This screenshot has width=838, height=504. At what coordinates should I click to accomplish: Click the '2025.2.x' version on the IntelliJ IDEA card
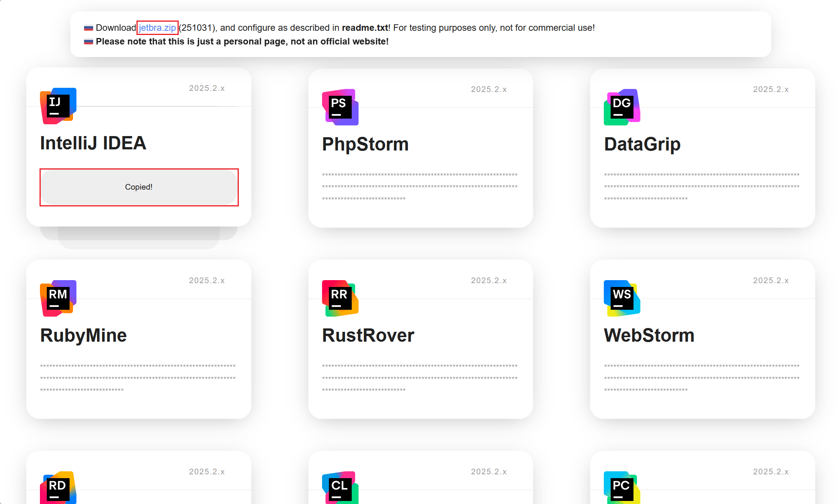pos(207,88)
